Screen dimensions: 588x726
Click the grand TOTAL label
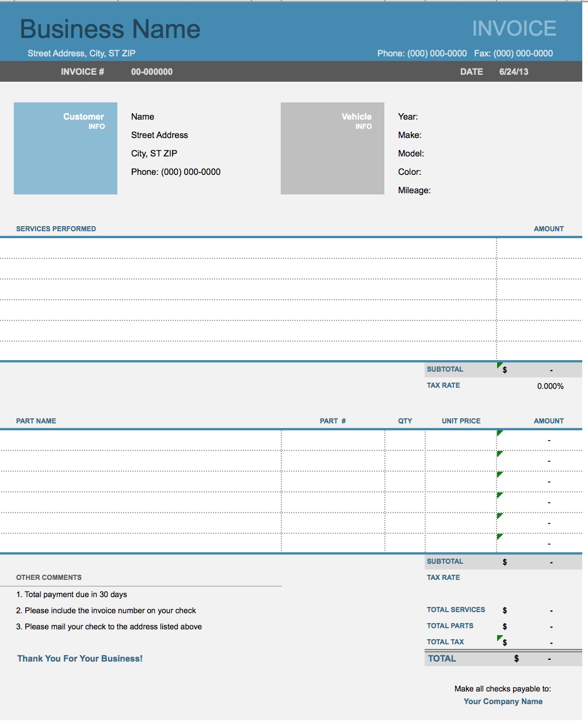(442, 659)
